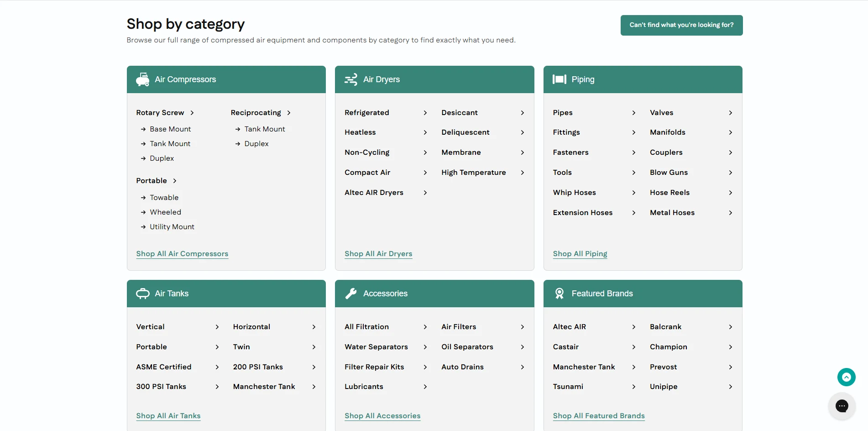The image size is (868, 431).
Task: Browse Manifolds category
Action: coord(668,132)
